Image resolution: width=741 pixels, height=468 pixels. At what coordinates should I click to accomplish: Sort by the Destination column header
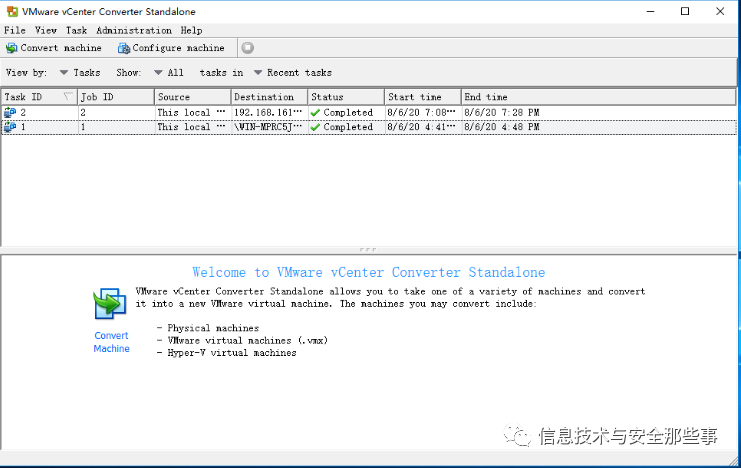269,97
